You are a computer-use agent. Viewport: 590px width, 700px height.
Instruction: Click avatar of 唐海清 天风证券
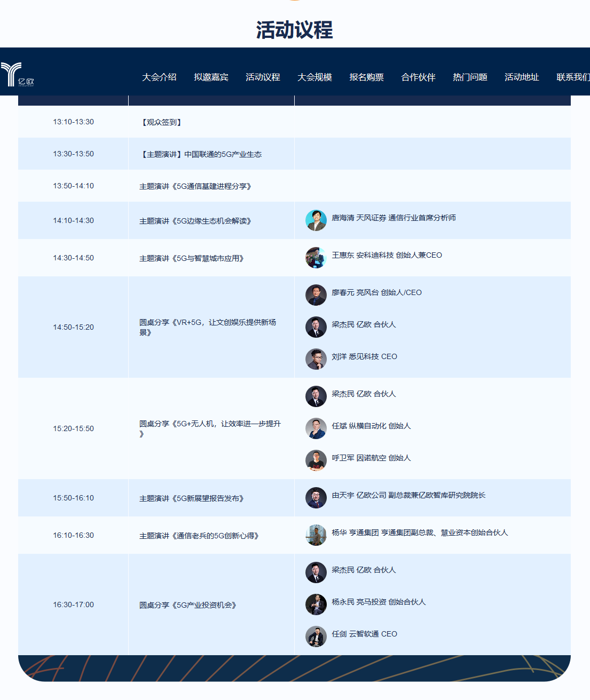point(316,220)
